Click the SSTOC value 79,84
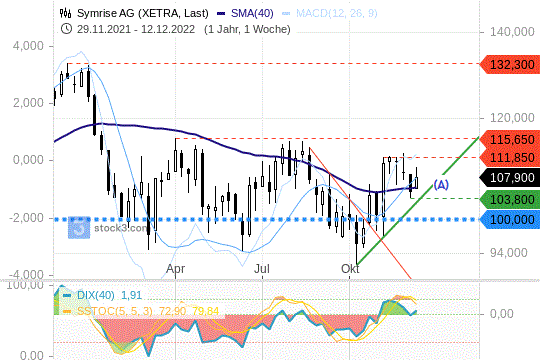The image size is (540, 360). [206, 311]
